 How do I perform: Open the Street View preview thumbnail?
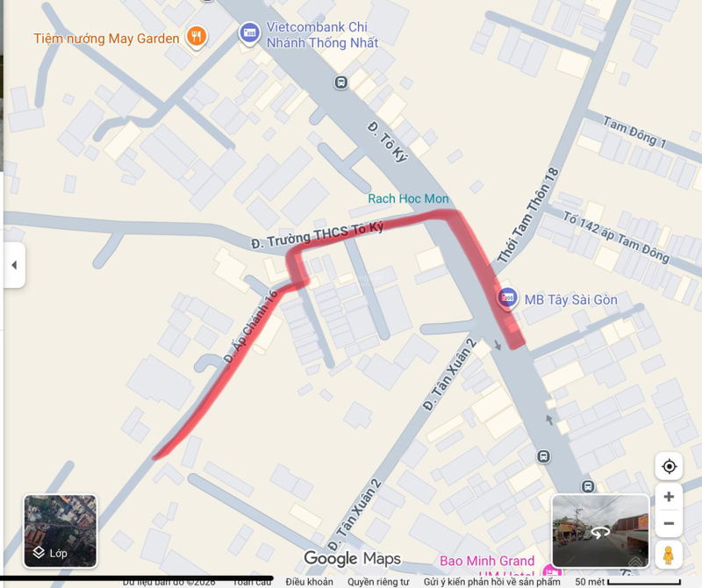coord(600,531)
